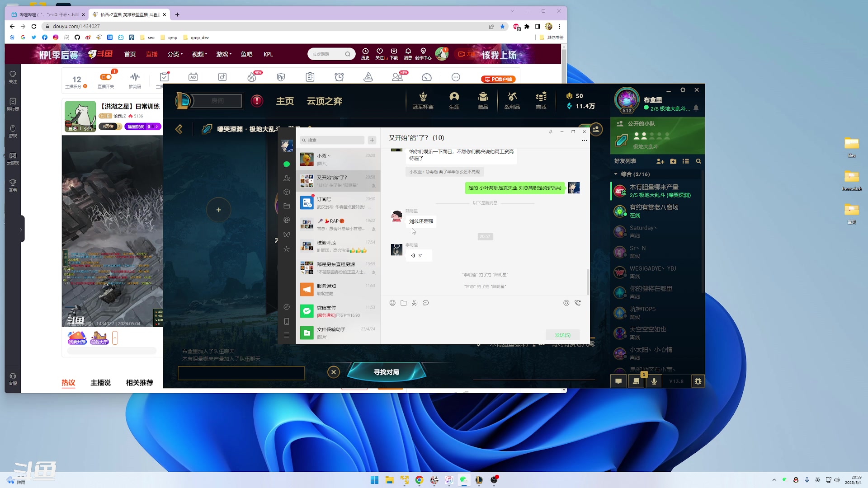Viewport: 868px width, 488px height.
Task: Toggle the 直播开关 switch on Douyu
Action: click(105, 77)
